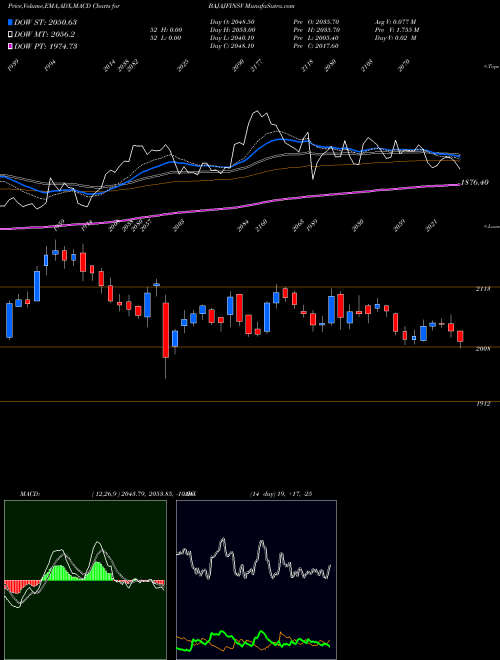Open the green MACD histogram panel
The image size is (500, 660).
(85, 580)
